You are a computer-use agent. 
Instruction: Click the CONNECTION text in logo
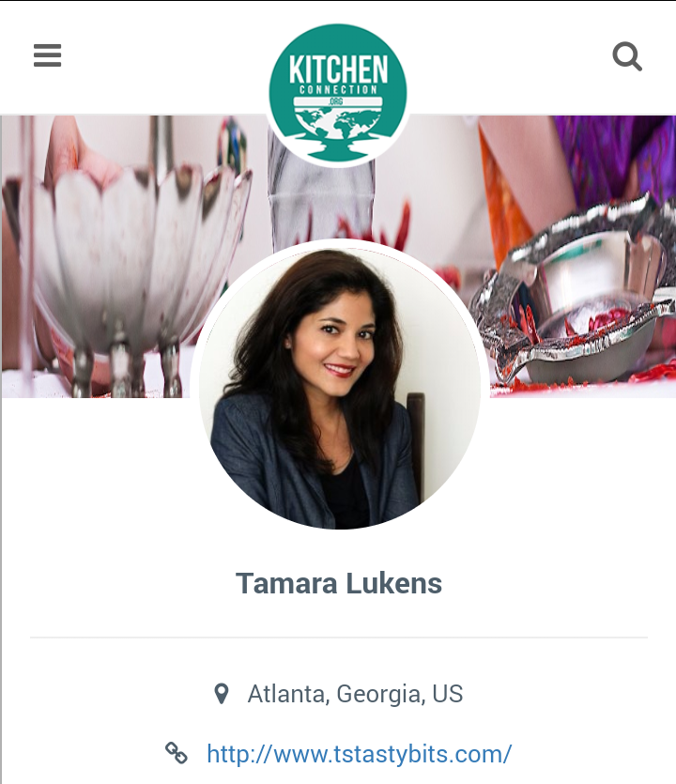pyautogui.click(x=338, y=90)
